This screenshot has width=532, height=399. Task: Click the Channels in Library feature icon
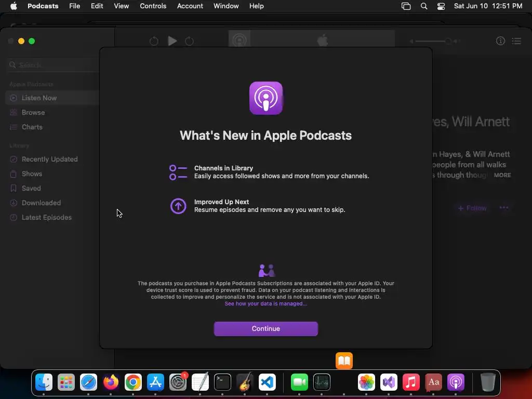[x=178, y=172]
